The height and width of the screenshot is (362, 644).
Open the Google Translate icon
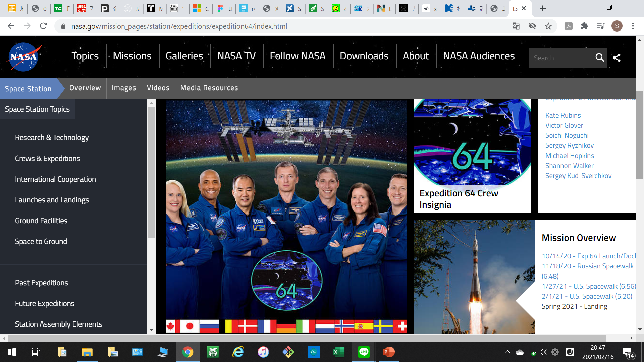click(516, 26)
